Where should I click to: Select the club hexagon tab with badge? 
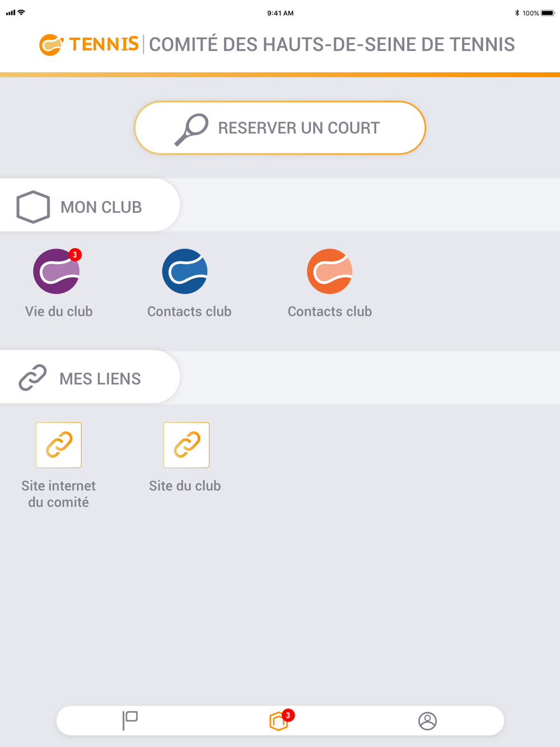tap(280, 721)
